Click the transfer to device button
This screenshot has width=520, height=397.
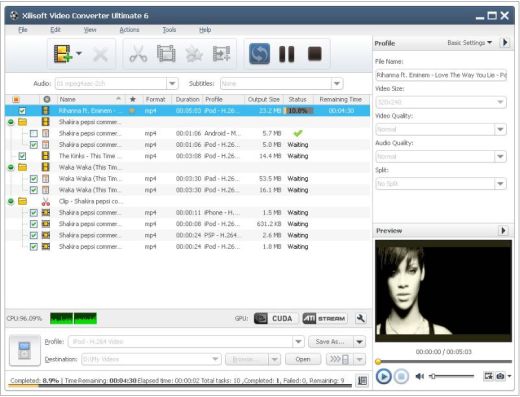pyautogui.click(x=339, y=359)
